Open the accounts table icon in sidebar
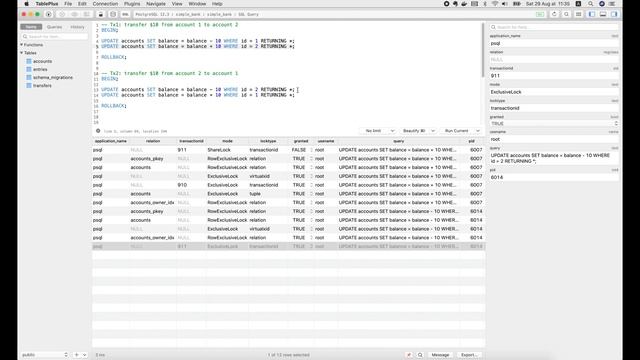The image size is (640, 360). [29, 61]
